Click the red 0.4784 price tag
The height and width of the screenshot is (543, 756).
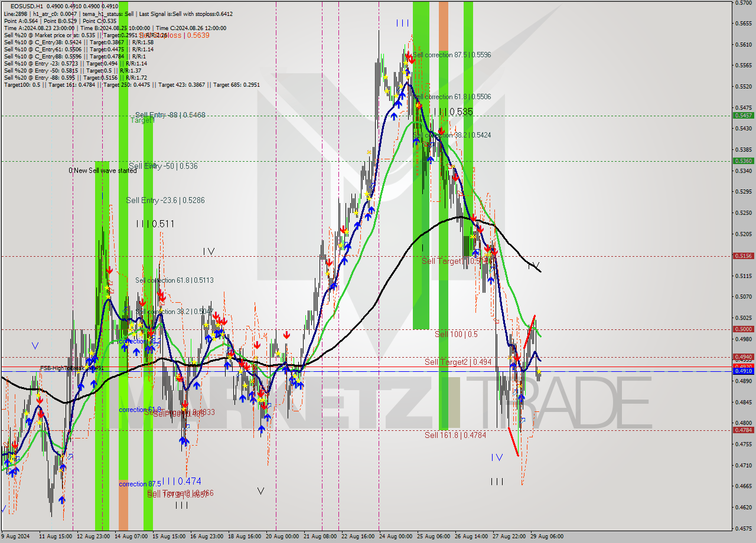[743, 430]
